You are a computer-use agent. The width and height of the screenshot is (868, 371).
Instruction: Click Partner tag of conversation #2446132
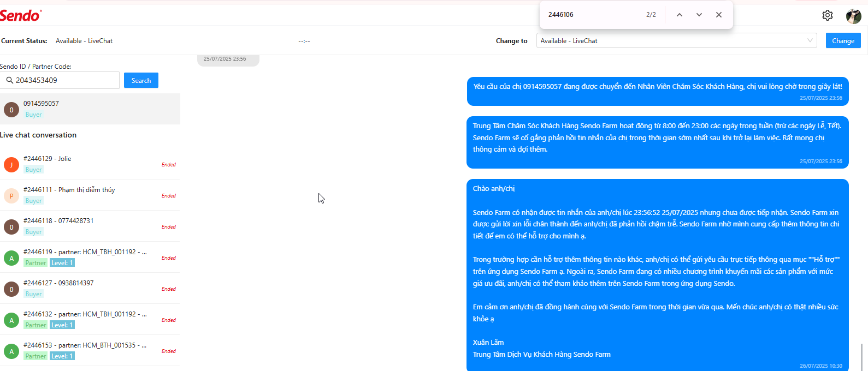(36, 325)
